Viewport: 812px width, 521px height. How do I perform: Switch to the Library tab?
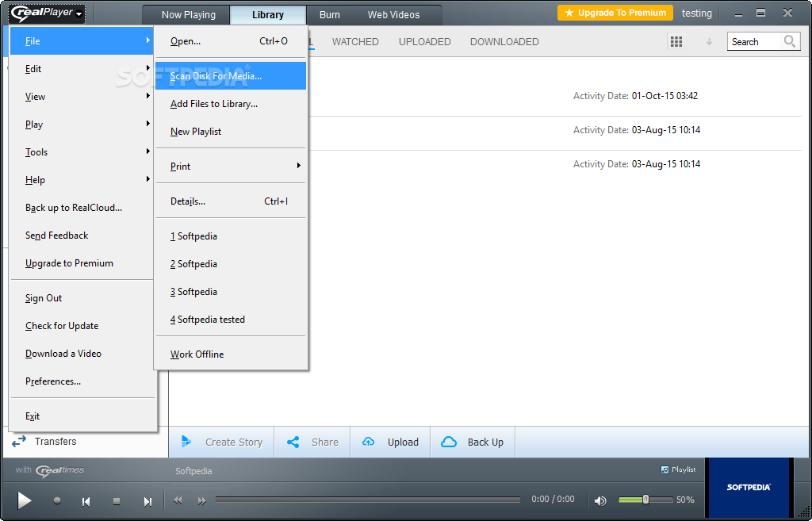(x=268, y=15)
